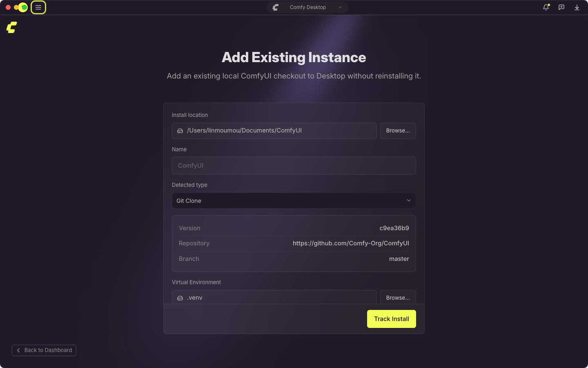Click the red close window button
This screenshot has height=368, width=588.
pyautogui.click(x=8, y=7)
